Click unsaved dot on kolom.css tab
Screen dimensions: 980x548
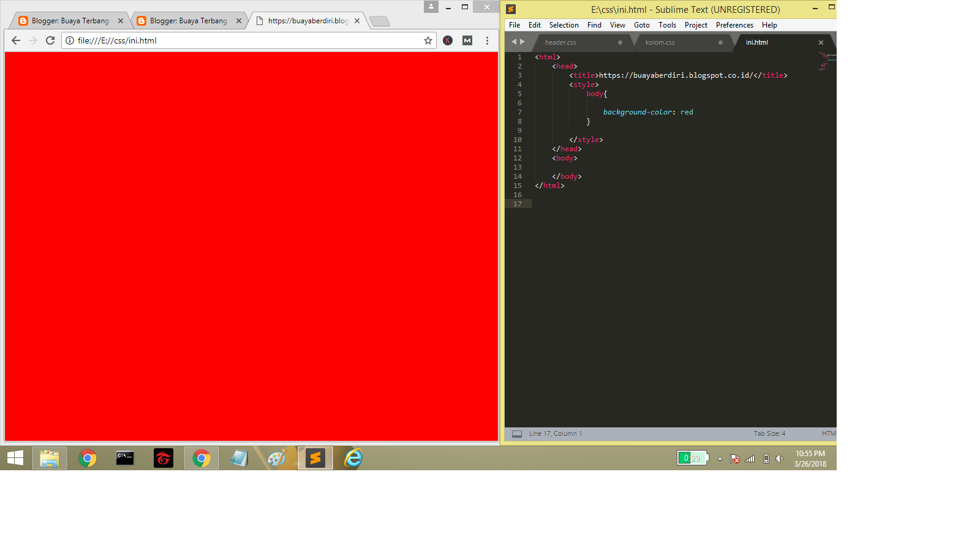tap(720, 42)
